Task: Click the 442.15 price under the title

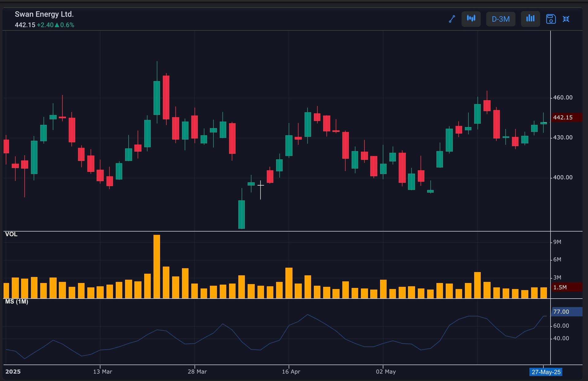Action: click(25, 25)
